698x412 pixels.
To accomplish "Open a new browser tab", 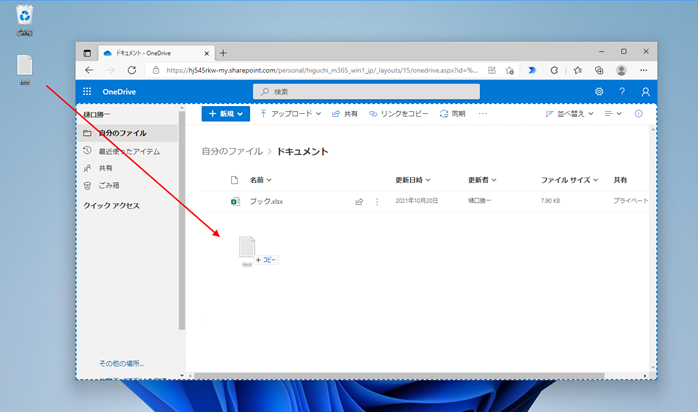I will pos(223,53).
